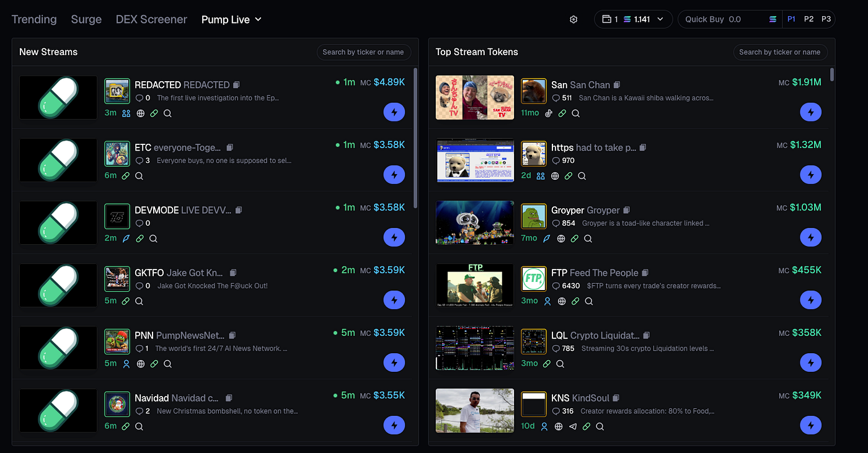868x453 pixels.
Task: Click the feather icon in the Groyper row
Action: [x=547, y=239]
